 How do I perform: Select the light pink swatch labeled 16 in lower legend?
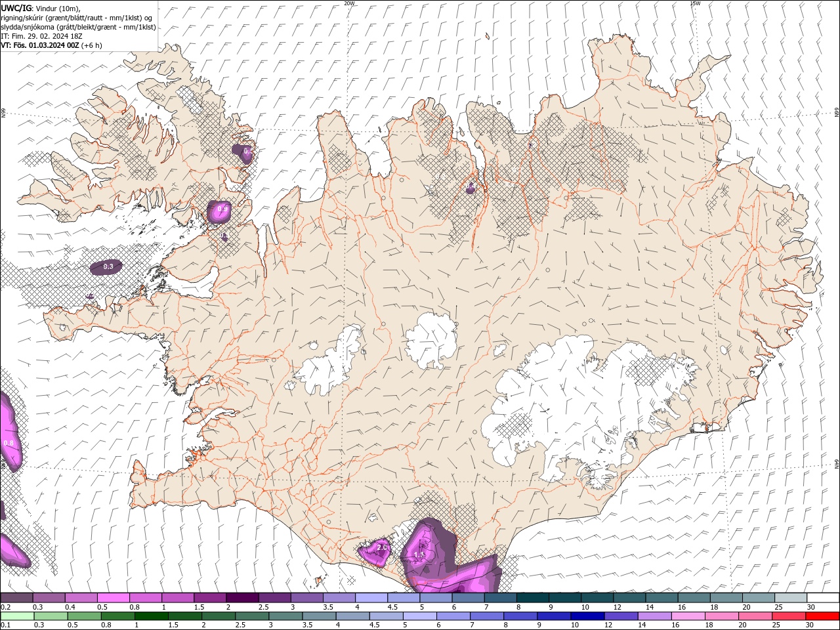[x=688, y=616]
